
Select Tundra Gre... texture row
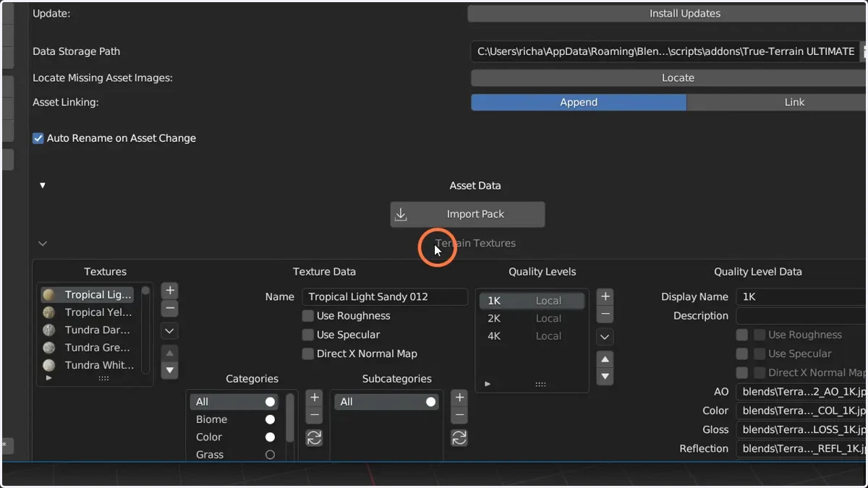coord(88,348)
